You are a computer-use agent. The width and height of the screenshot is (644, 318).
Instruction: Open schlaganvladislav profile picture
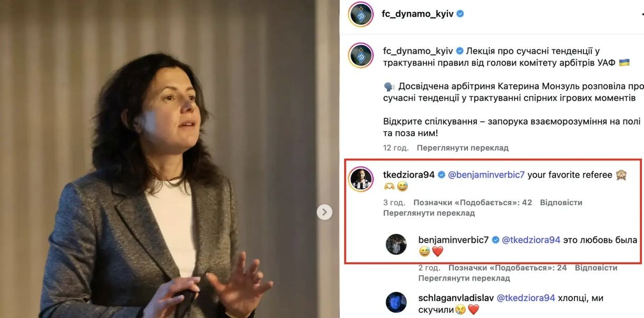coord(396,302)
